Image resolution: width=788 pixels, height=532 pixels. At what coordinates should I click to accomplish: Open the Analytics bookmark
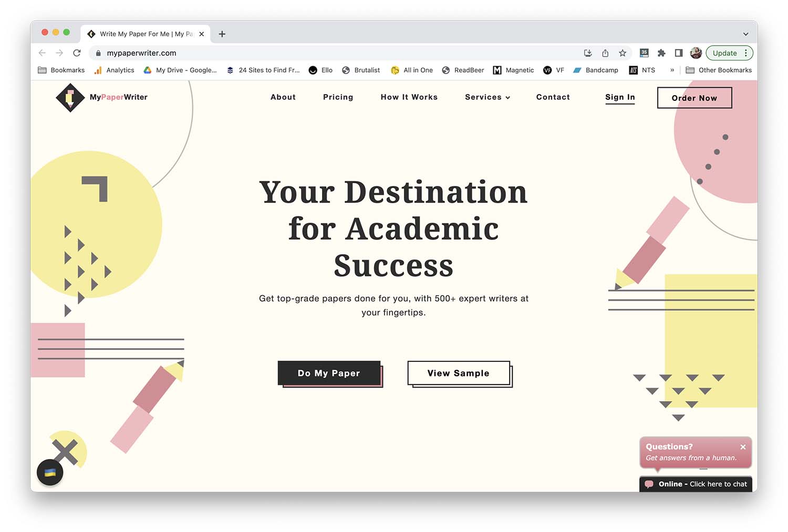point(114,70)
